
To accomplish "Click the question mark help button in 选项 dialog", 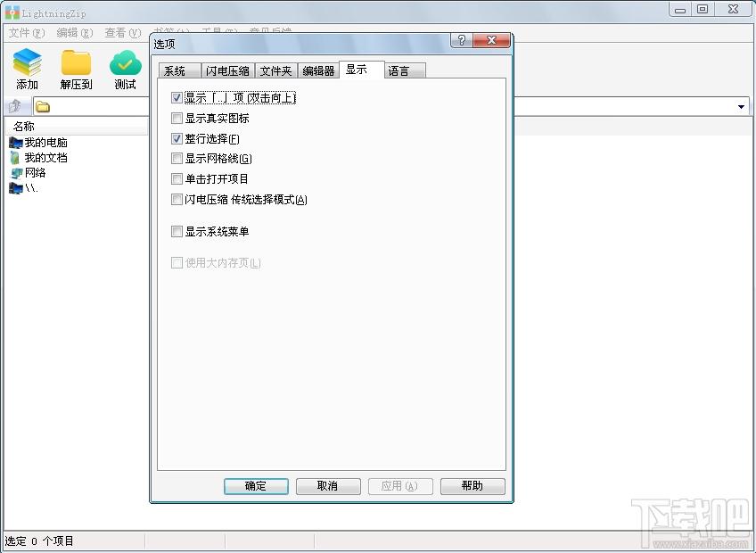I will point(462,40).
